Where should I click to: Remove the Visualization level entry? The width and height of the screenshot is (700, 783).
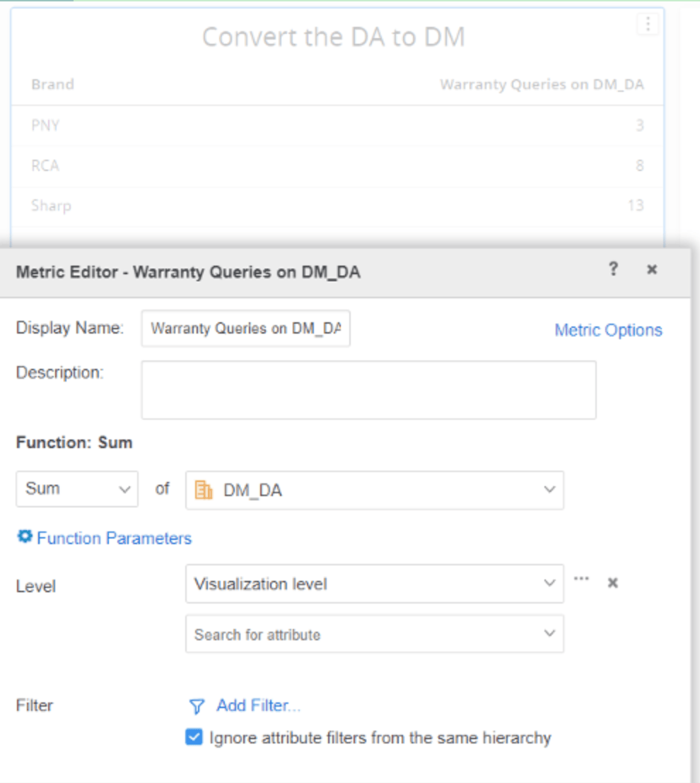[x=613, y=584]
